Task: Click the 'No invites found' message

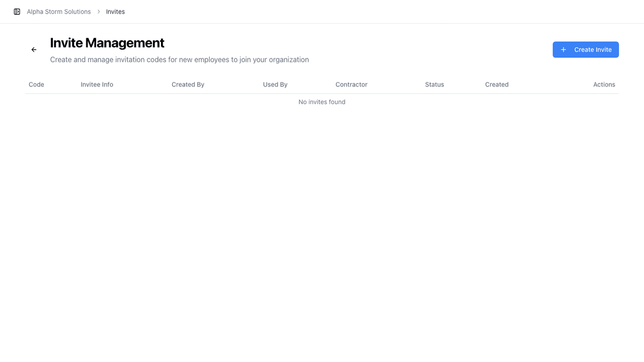Action: (322, 102)
